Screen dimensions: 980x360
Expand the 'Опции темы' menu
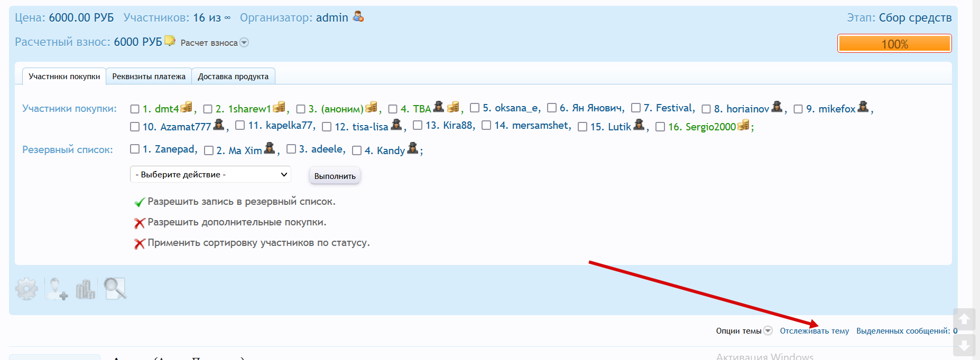(x=768, y=331)
